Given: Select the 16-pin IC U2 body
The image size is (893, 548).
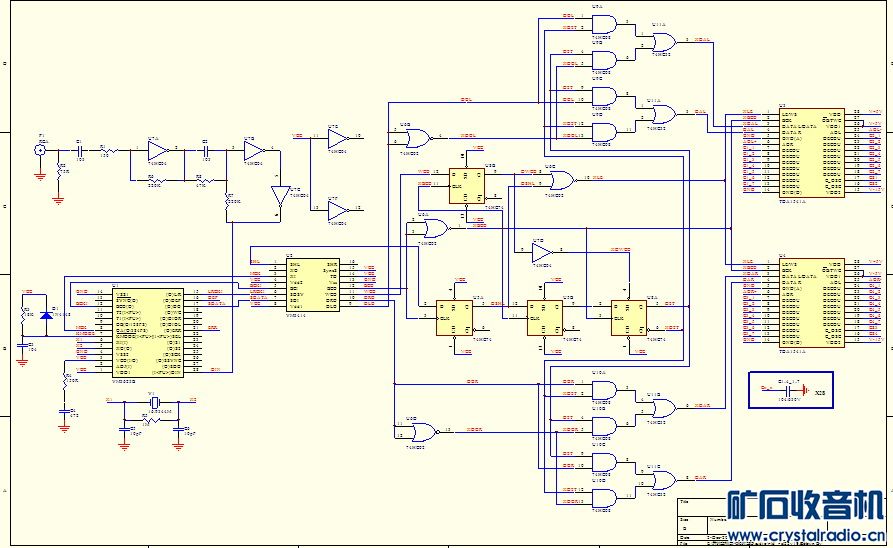Looking at the screenshot, I should tap(313, 285).
